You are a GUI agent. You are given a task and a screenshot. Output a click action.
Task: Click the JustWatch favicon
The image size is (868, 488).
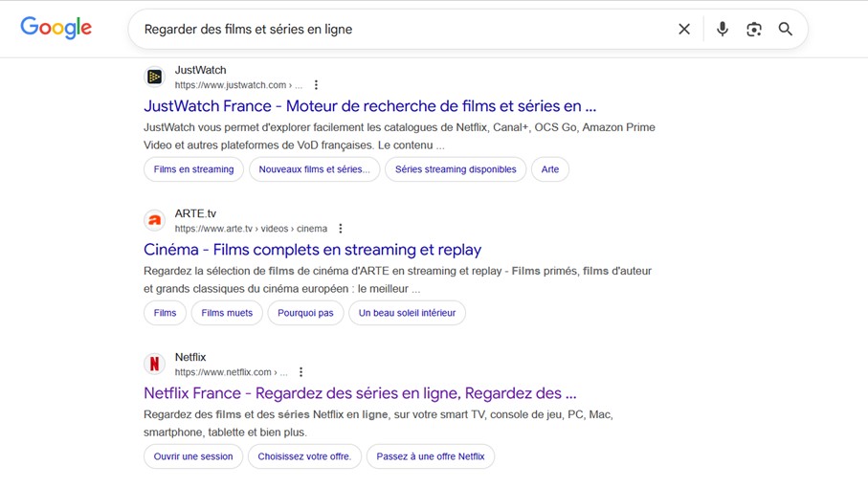[154, 78]
